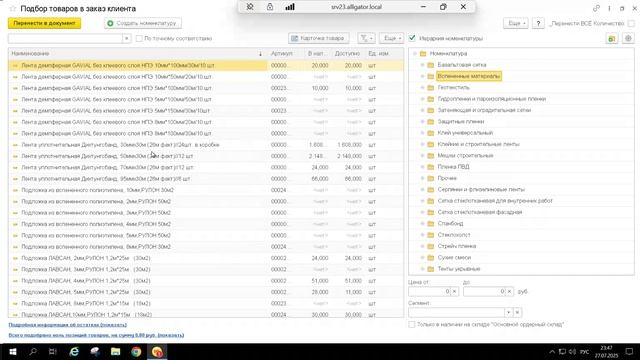Image resolution: width=640 pixels, height=360 pixels.
Task: Open 'Подробная информация об остатках' link
Action: pyautogui.click(x=68, y=325)
